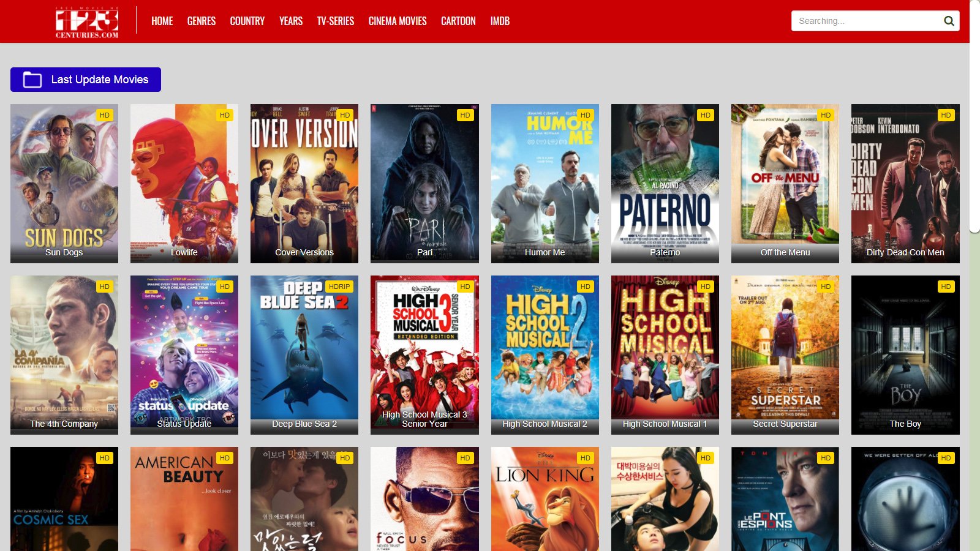Click the HD badge on Sun Dogs poster
Screen dimensions: 980x551
coord(105,115)
